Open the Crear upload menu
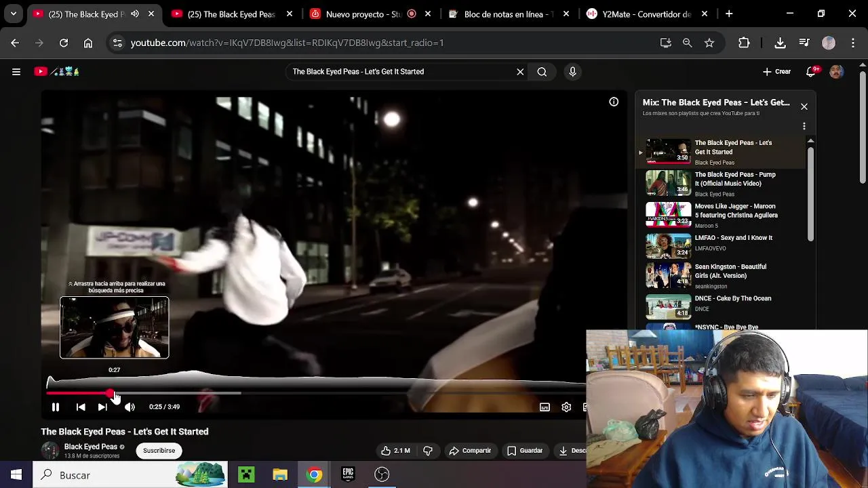The image size is (868, 488). click(x=776, y=71)
